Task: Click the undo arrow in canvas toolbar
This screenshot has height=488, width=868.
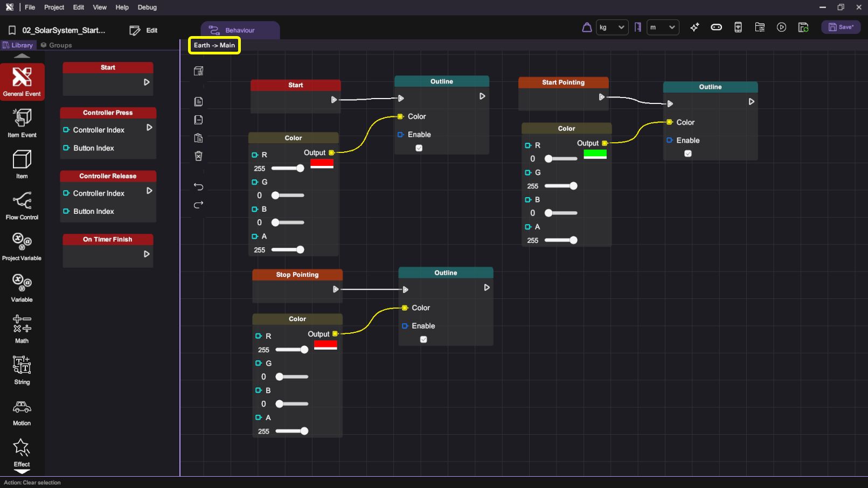Action: [x=198, y=187]
